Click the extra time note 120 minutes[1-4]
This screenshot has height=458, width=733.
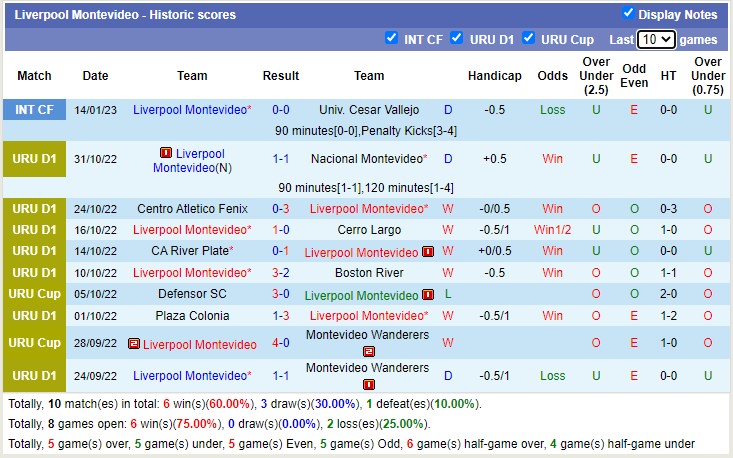(409, 188)
